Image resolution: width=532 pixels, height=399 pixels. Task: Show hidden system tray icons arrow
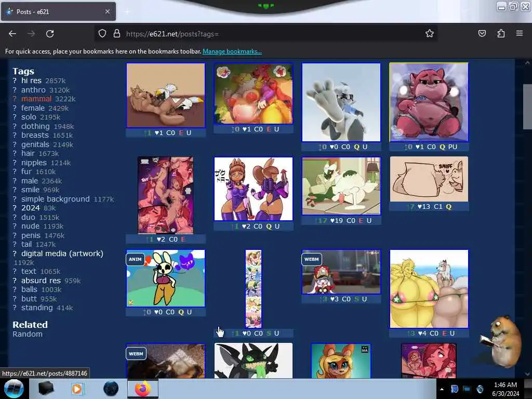442,389
